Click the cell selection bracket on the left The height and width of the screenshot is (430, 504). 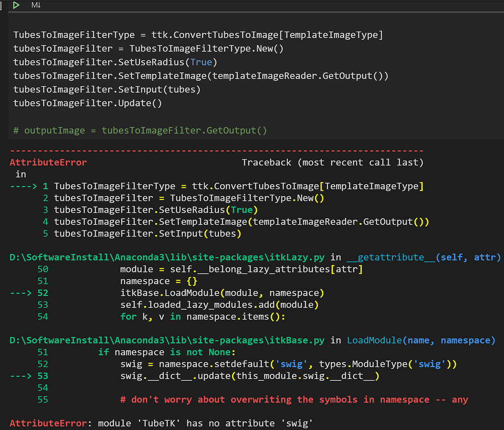[2, 5]
